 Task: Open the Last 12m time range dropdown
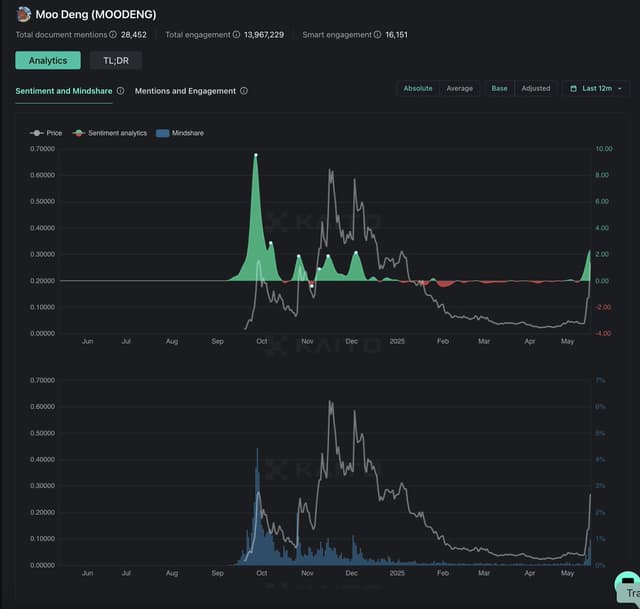596,89
